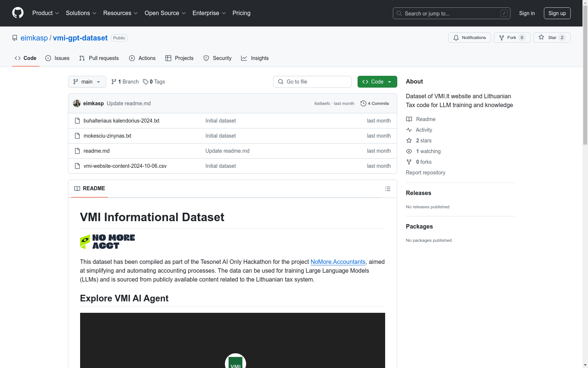Expand the Resources menu
This screenshot has width=588, height=368.
coord(121,13)
